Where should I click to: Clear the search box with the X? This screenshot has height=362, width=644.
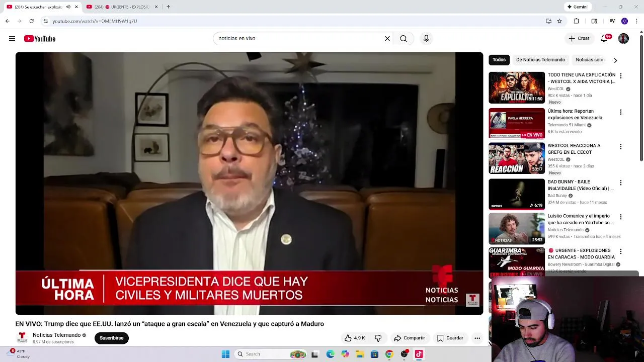387,38
